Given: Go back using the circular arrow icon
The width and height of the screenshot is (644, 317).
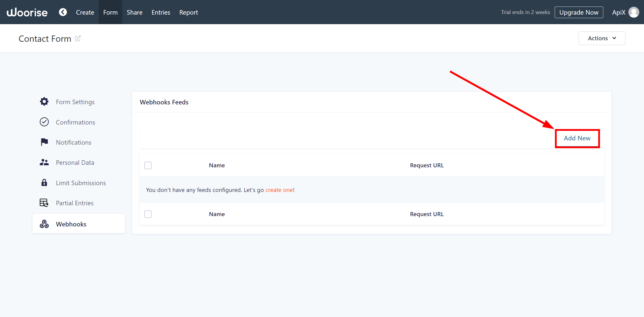Looking at the screenshot, I should pos(63,12).
